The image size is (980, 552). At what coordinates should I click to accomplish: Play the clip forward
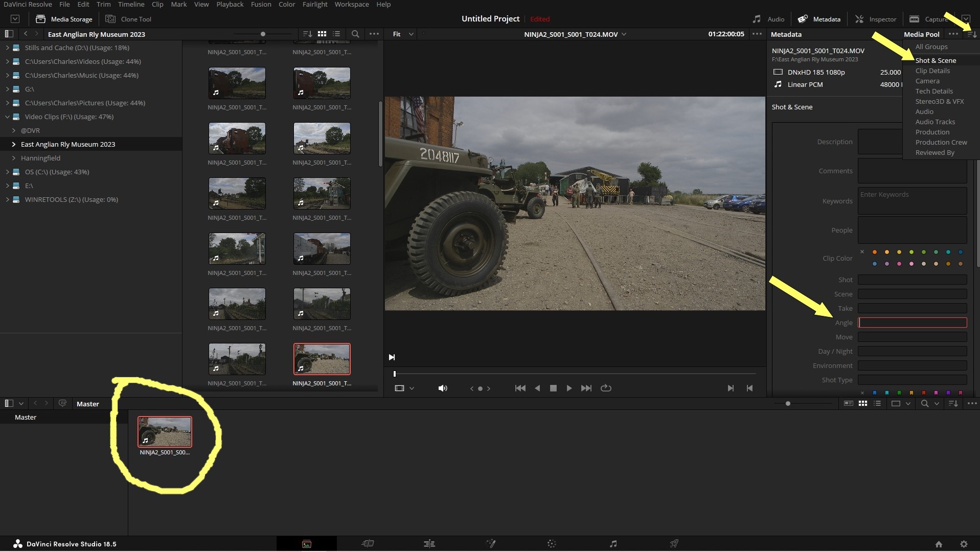(569, 388)
